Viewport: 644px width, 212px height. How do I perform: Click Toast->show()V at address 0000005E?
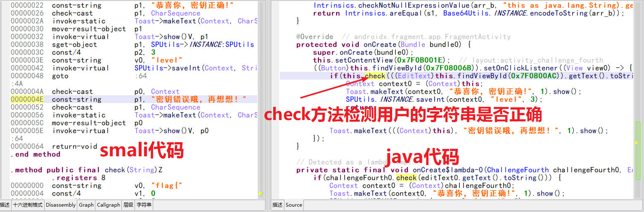click(163, 131)
